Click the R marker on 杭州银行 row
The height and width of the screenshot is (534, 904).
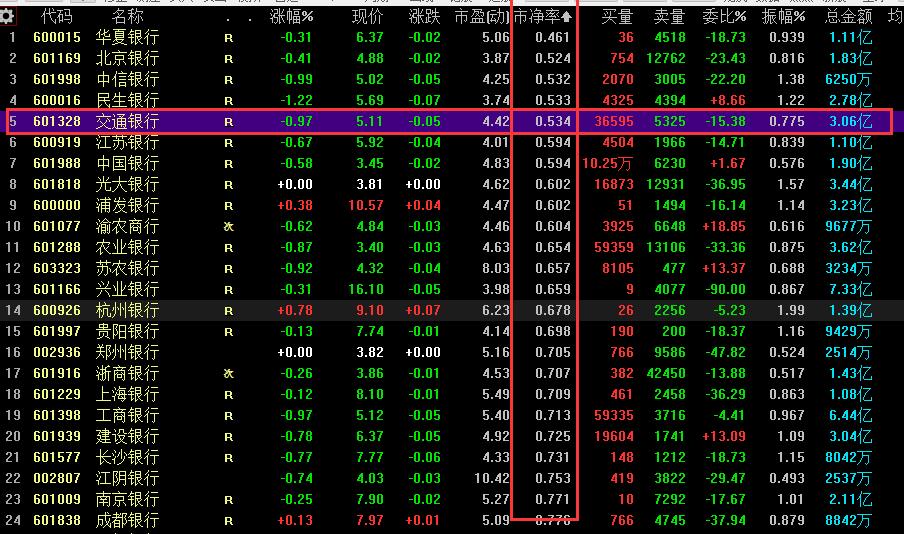pyautogui.click(x=228, y=311)
